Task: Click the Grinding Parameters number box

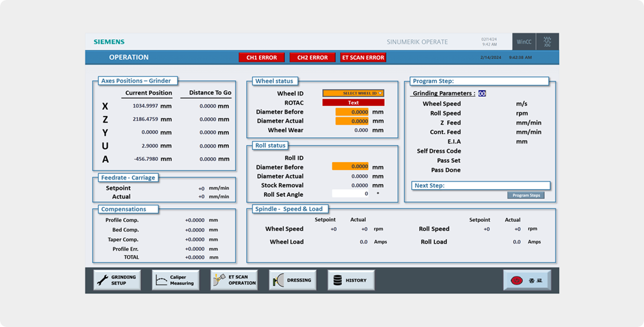Action: 482,94
